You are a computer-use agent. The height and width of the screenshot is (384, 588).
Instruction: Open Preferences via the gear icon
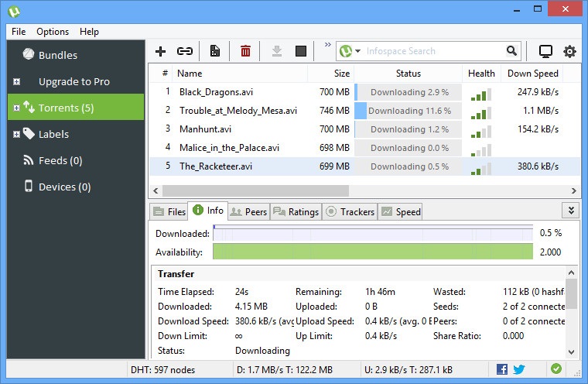pyautogui.click(x=570, y=51)
